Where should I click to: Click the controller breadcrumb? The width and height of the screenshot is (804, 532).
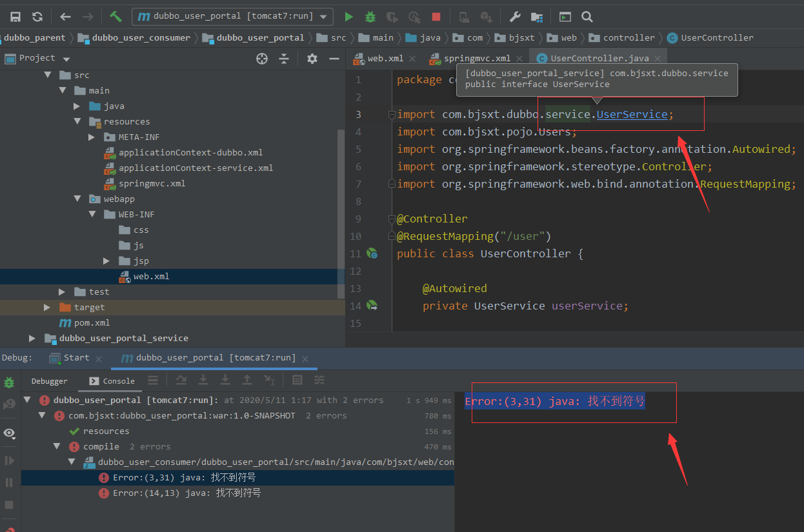tap(622, 37)
